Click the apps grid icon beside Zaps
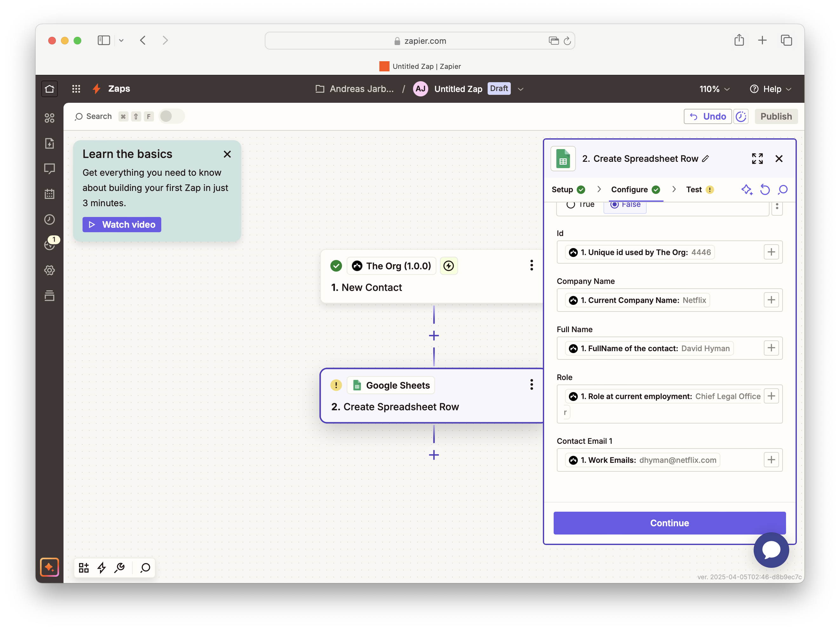This screenshot has width=840, height=630. [x=76, y=89]
